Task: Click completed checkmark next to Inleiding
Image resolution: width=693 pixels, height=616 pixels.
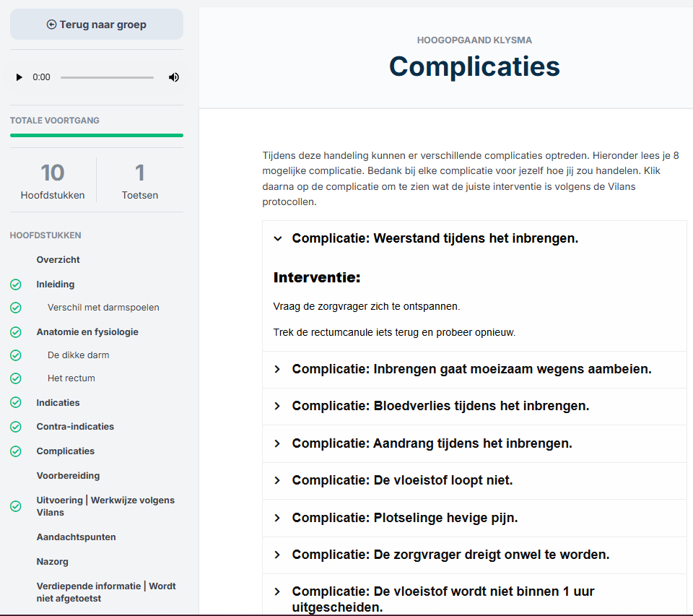Action: pyautogui.click(x=16, y=285)
